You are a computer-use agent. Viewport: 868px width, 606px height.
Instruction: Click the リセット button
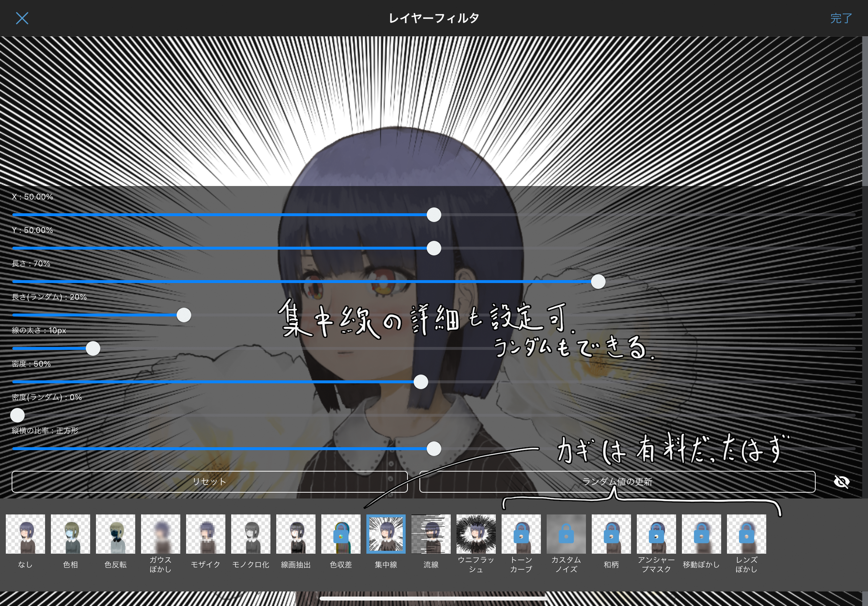pyautogui.click(x=209, y=481)
